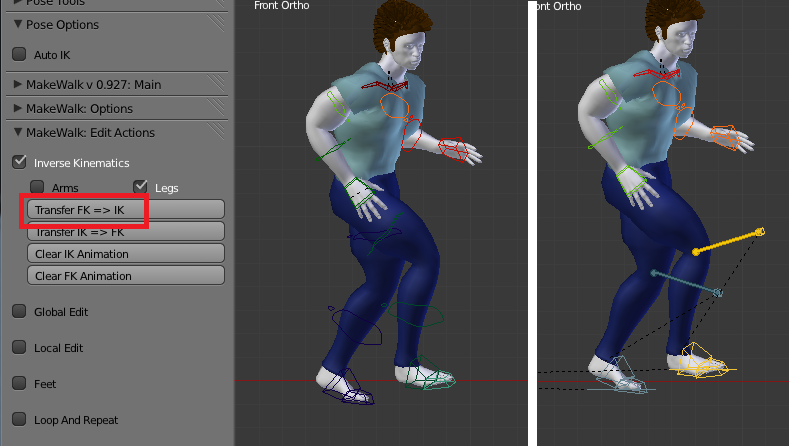Turn on the Global Edit checkbox
Image resolution: width=789 pixels, height=446 pixels.
click(x=19, y=312)
